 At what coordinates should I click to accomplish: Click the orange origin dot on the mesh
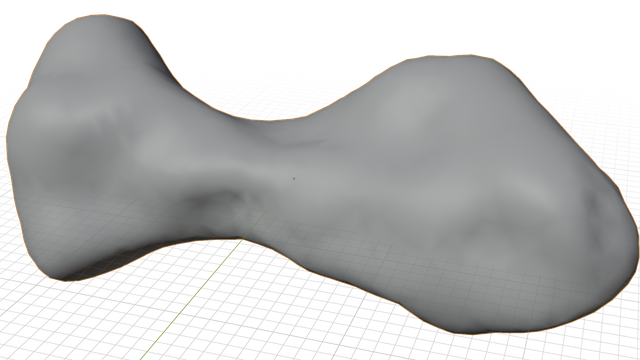tap(294, 178)
